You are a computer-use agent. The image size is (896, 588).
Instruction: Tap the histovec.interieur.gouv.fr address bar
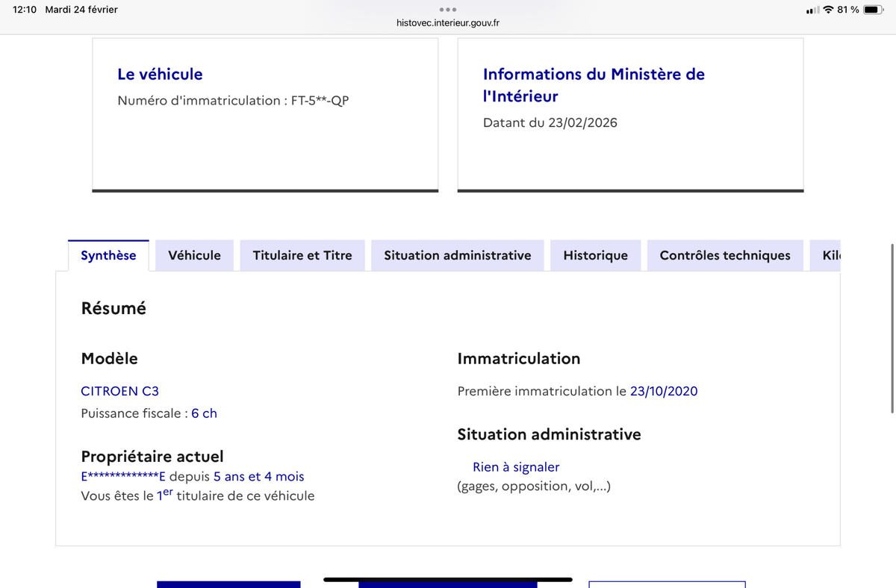[x=448, y=23]
